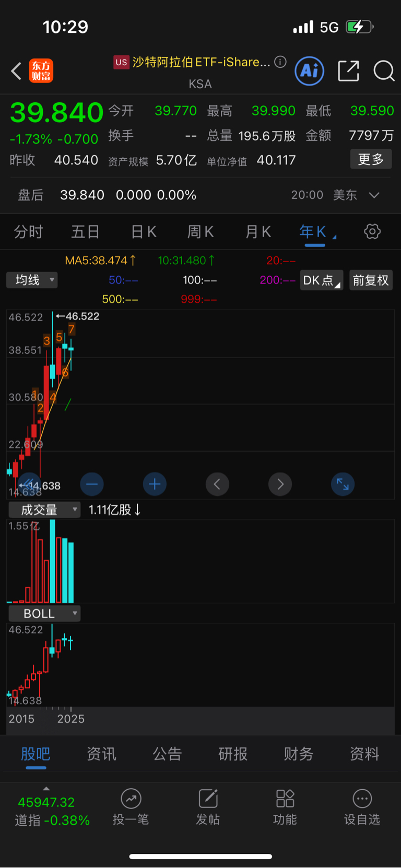Tap the share export icon
Viewport: 401px width, 868px height.
point(348,71)
